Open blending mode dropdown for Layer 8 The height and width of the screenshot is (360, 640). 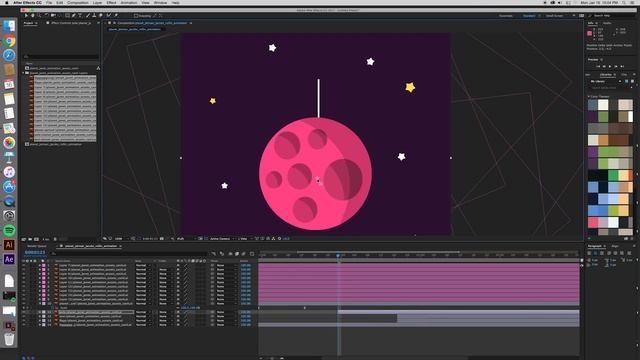(143, 269)
